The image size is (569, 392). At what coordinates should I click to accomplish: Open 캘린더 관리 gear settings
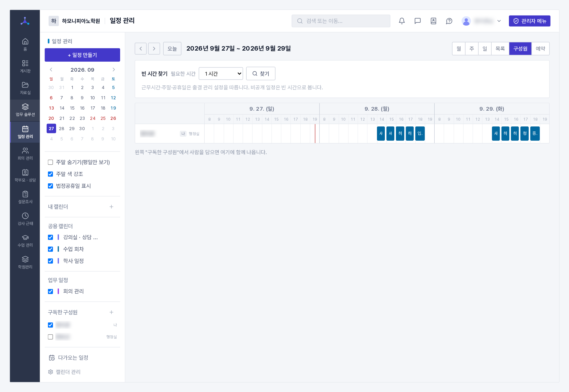[64, 372]
